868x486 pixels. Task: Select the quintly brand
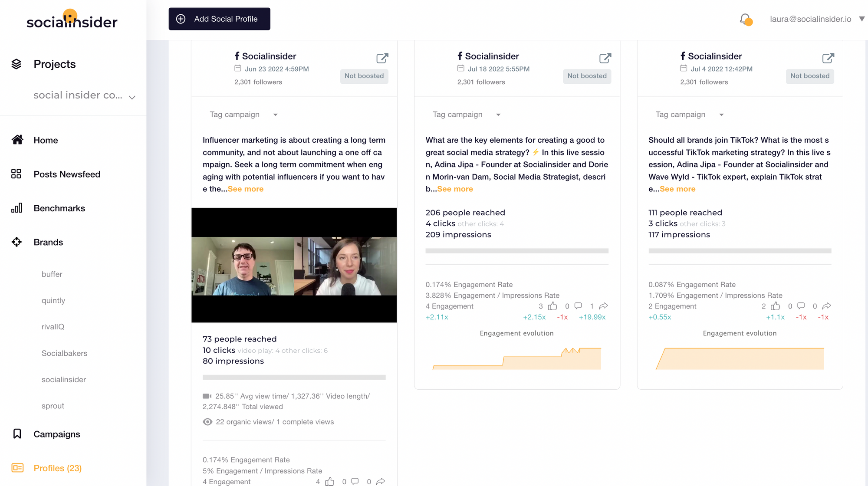point(53,301)
